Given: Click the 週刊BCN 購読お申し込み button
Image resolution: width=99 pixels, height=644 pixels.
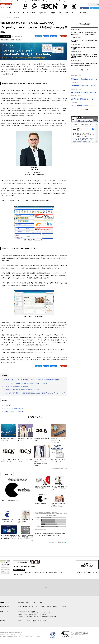Looking at the screenshot, I should (x=87, y=565).
